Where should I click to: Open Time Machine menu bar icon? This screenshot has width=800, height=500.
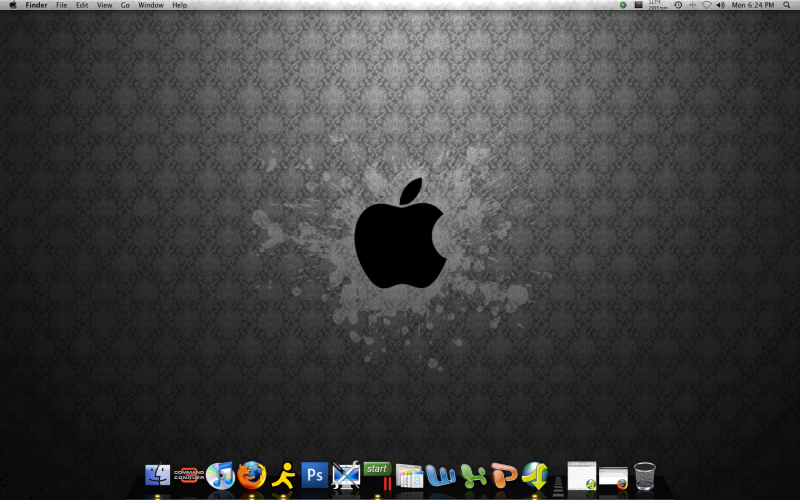tap(678, 5)
